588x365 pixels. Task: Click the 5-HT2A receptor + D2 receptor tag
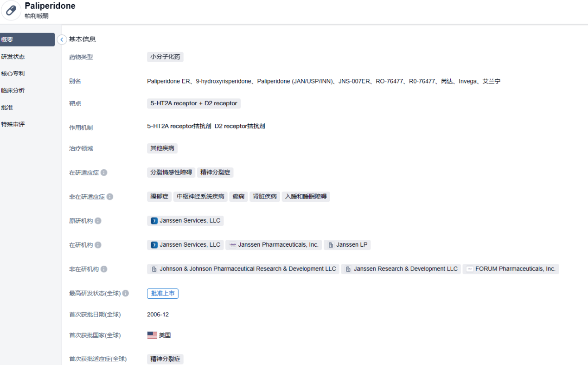pos(193,103)
